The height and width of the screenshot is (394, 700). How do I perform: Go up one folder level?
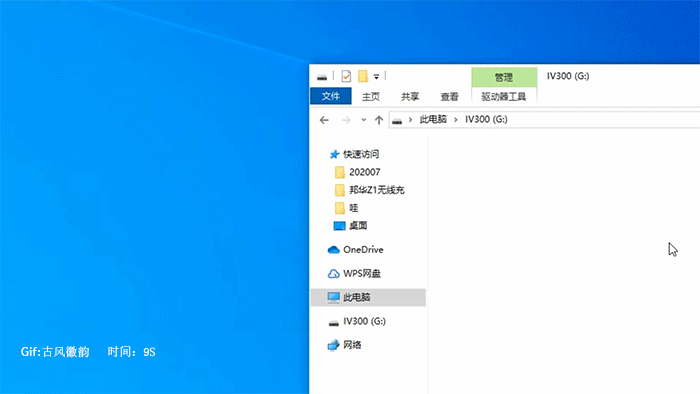379,120
